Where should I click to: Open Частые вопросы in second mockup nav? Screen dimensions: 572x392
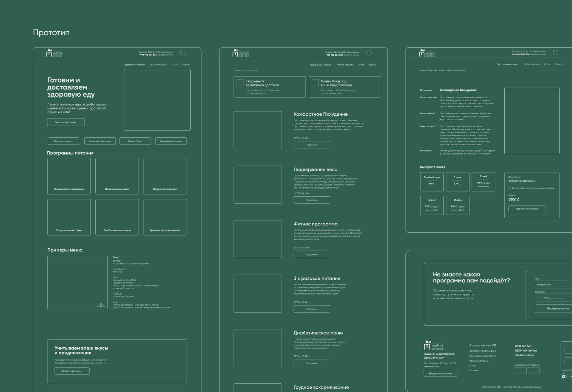point(345,65)
